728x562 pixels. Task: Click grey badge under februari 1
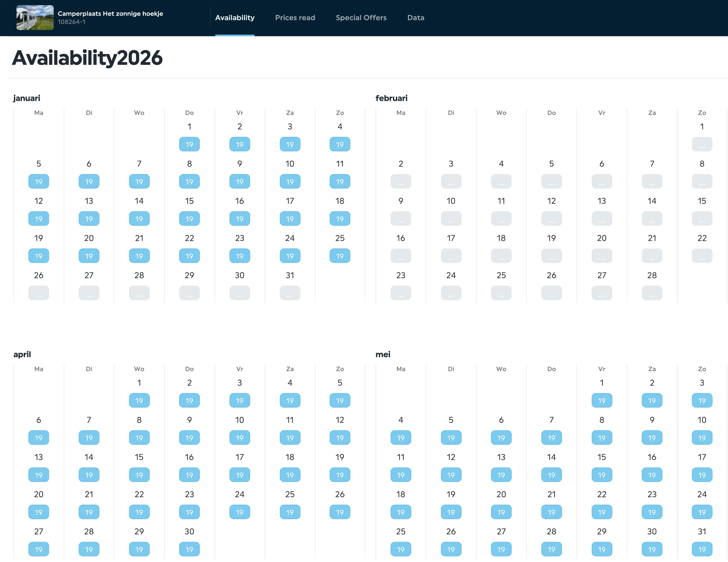click(701, 144)
